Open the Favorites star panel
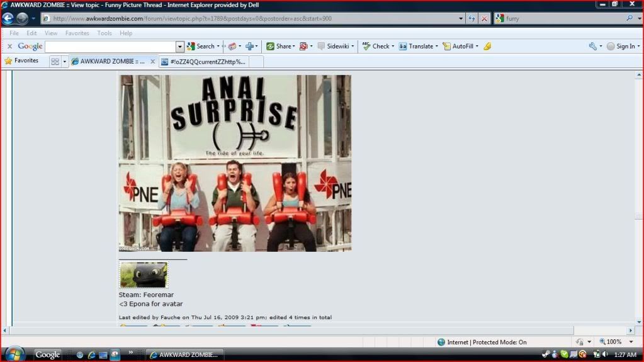This screenshot has height=362, width=644. click(x=21, y=61)
